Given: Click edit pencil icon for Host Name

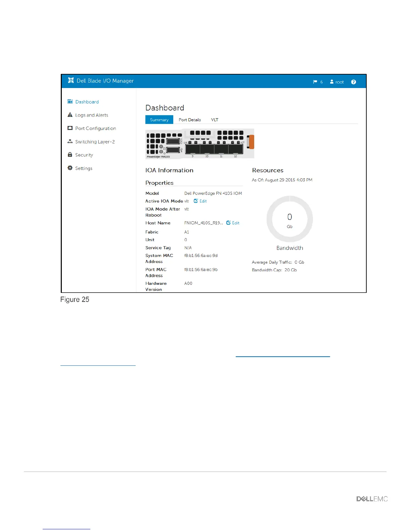Looking at the screenshot, I should pyautogui.click(x=228, y=223).
